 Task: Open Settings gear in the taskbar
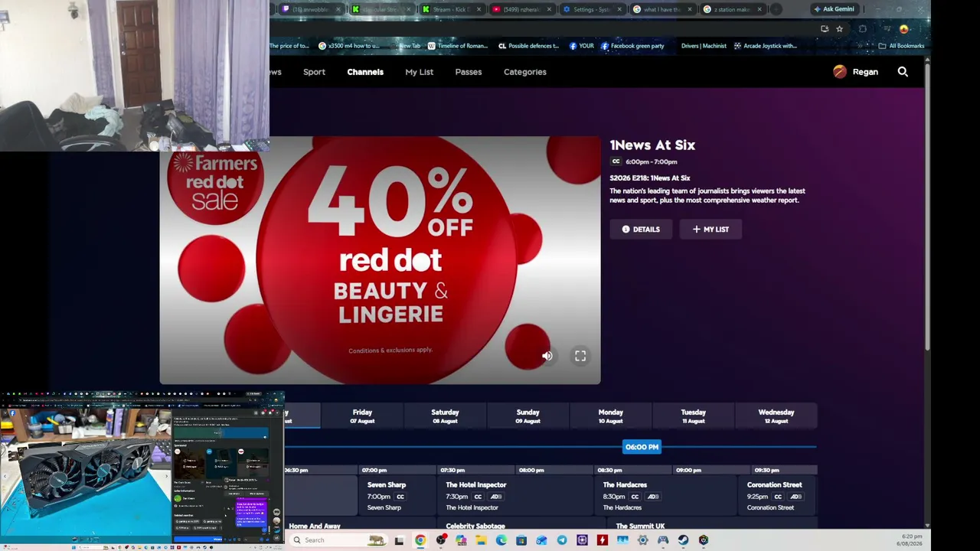tap(642, 540)
